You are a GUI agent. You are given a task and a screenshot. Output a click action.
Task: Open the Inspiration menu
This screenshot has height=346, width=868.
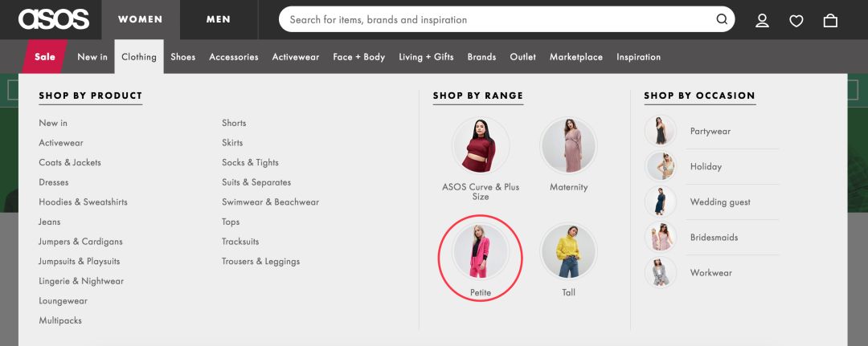point(638,57)
